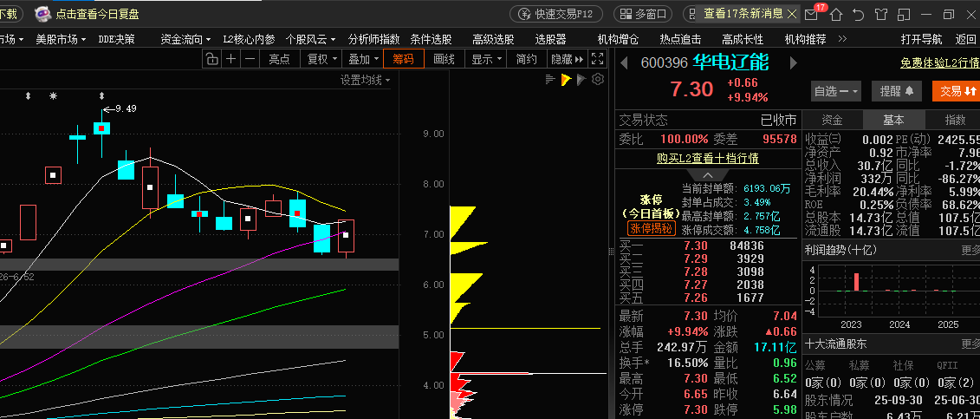Open 选股器 menu item

click(550, 39)
